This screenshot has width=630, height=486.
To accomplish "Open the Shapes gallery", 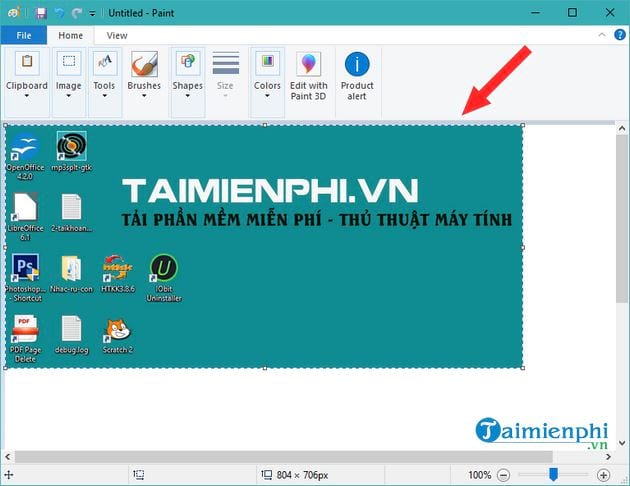I will [187, 74].
